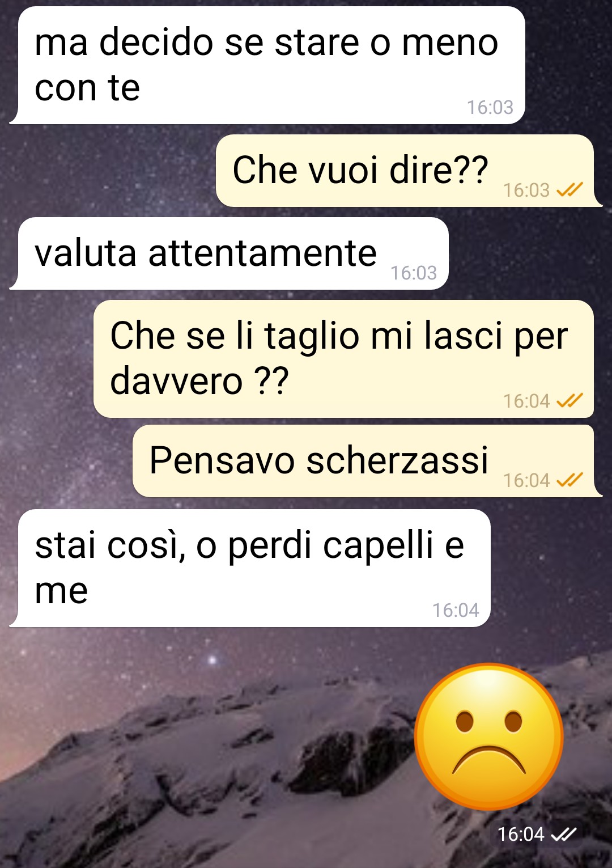The image size is (612, 868).
Task: Select the 'valuta attentamente' message bubble
Action: 229,253
